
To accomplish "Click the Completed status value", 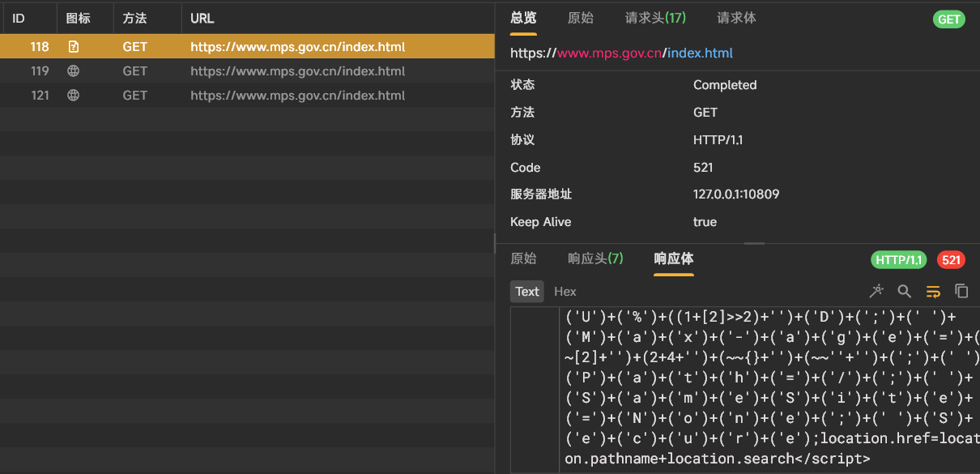I will point(725,85).
